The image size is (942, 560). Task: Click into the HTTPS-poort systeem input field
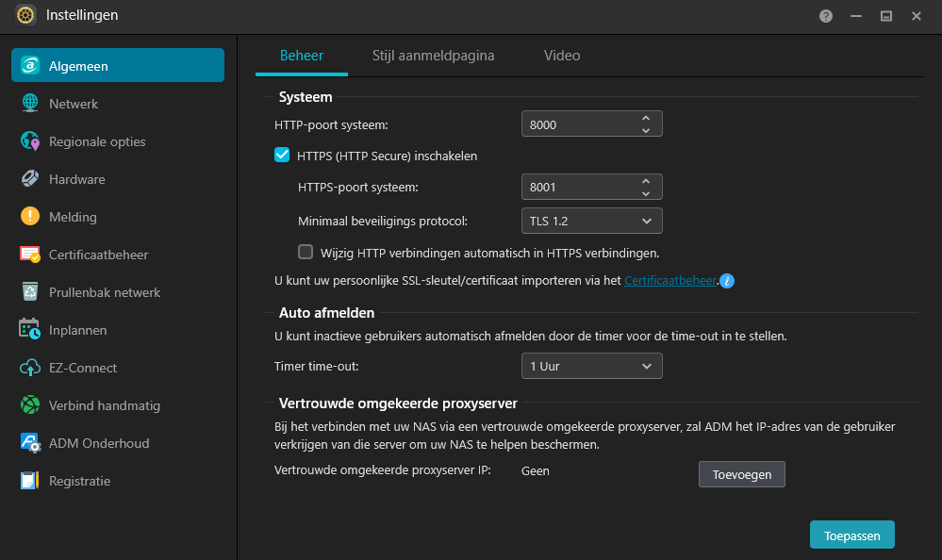click(x=580, y=187)
